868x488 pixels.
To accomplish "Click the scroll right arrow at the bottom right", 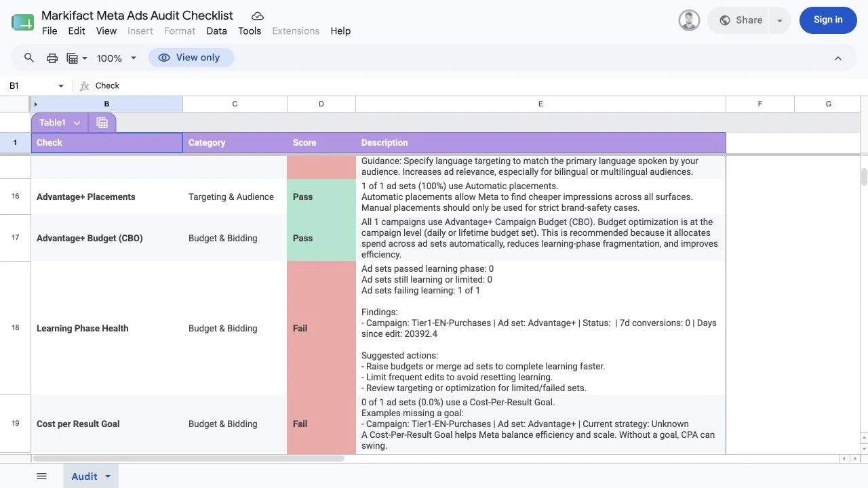I will click(x=854, y=459).
